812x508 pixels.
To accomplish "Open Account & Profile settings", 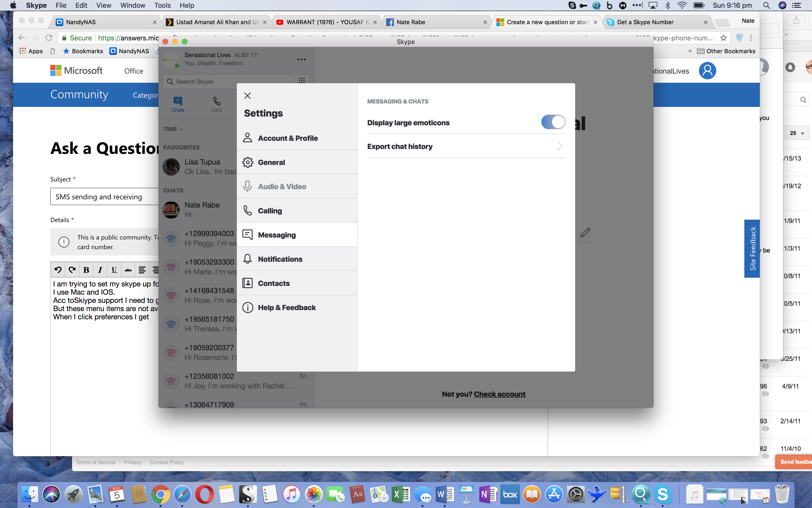I will (x=297, y=138).
